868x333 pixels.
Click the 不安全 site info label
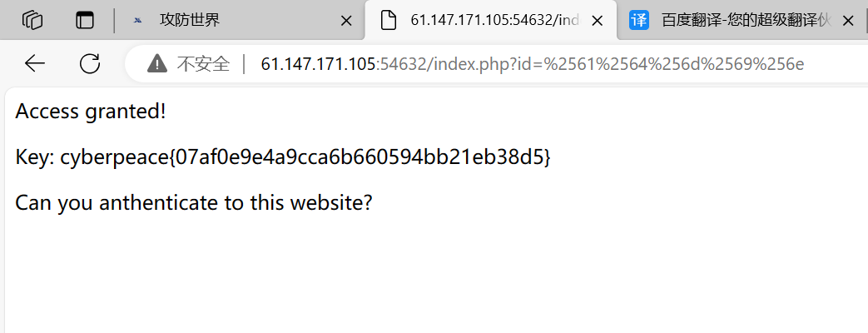click(203, 64)
